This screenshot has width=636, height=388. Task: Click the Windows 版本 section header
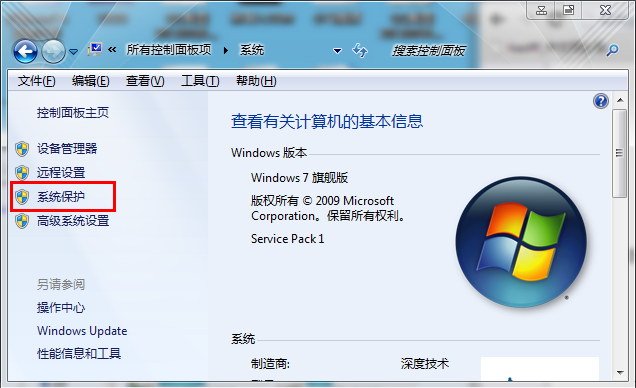point(269,153)
